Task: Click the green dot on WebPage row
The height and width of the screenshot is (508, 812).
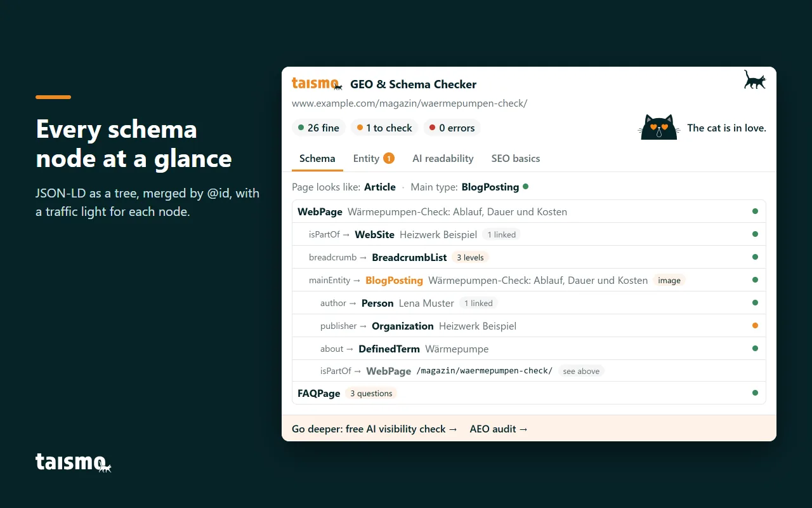Action: point(755,211)
